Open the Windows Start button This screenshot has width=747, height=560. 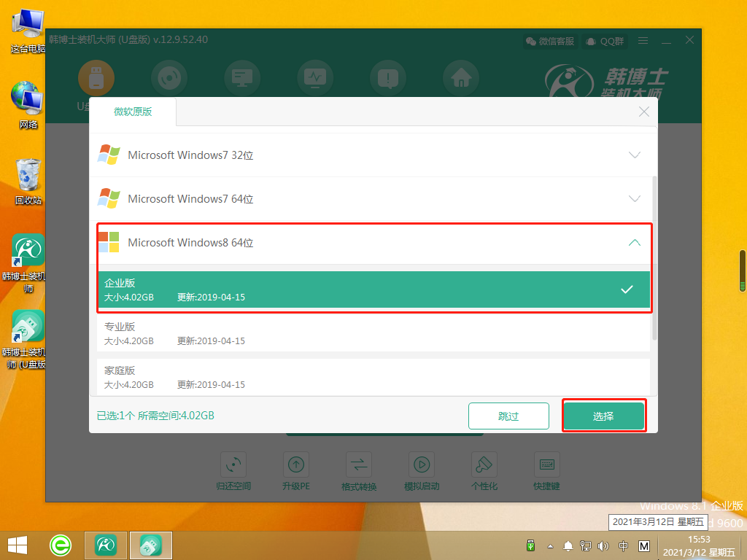coord(18,545)
